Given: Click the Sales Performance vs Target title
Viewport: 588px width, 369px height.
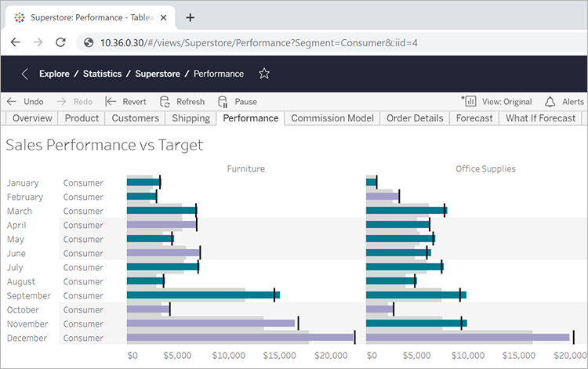Looking at the screenshot, I should pos(104,145).
